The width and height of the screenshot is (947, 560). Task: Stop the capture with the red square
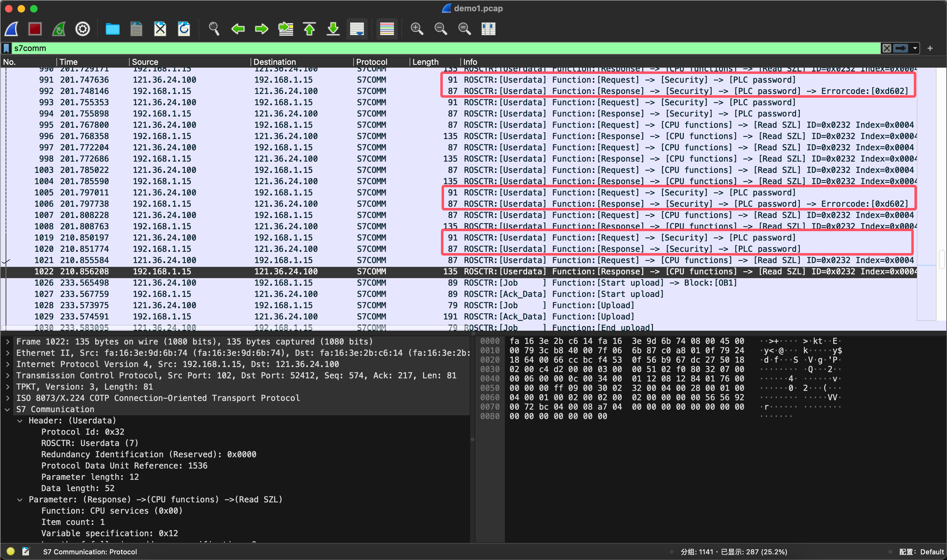pyautogui.click(x=35, y=29)
